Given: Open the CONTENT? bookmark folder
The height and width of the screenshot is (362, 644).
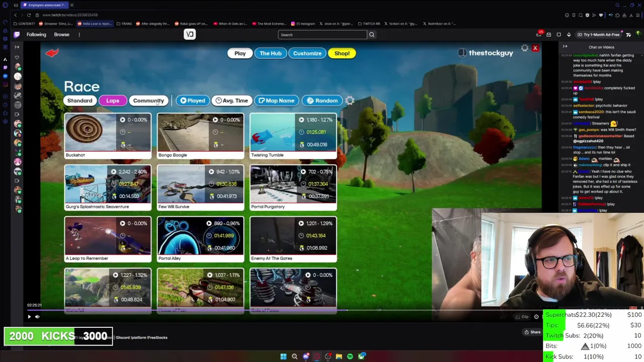Looking at the screenshot, I should click(25, 24).
